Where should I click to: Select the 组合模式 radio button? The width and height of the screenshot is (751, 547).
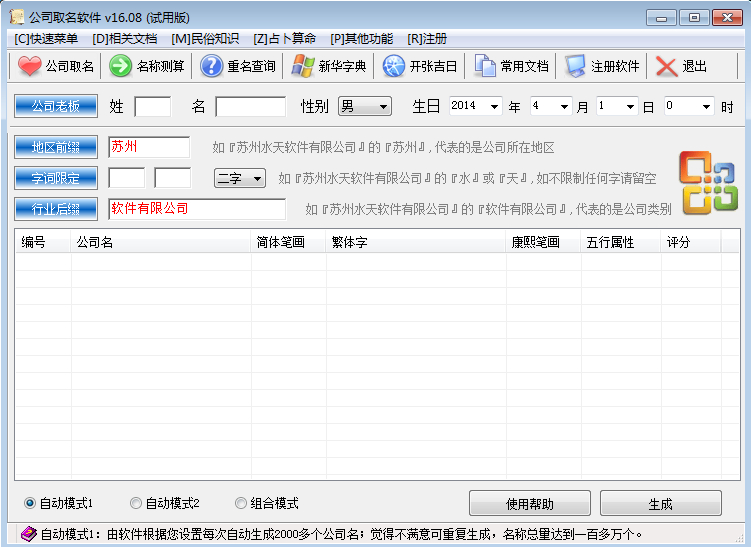pos(240,503)
